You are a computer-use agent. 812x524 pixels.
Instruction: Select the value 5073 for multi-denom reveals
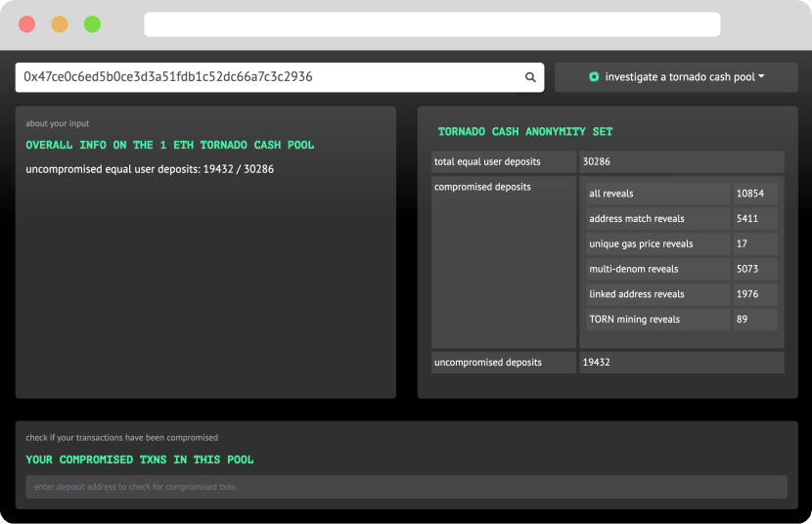point(754,269)
